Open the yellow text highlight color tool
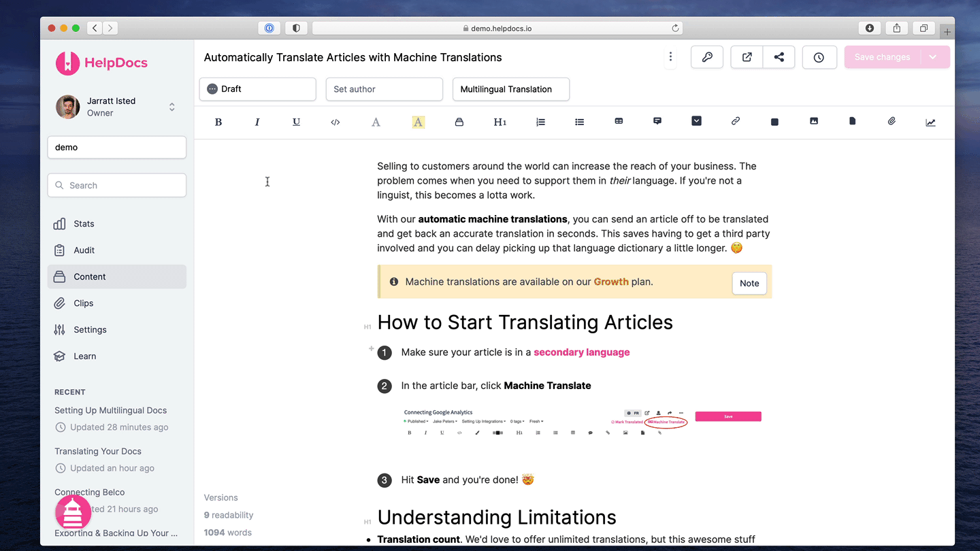This screenshot has width=980, height=551. pos(418,122)
